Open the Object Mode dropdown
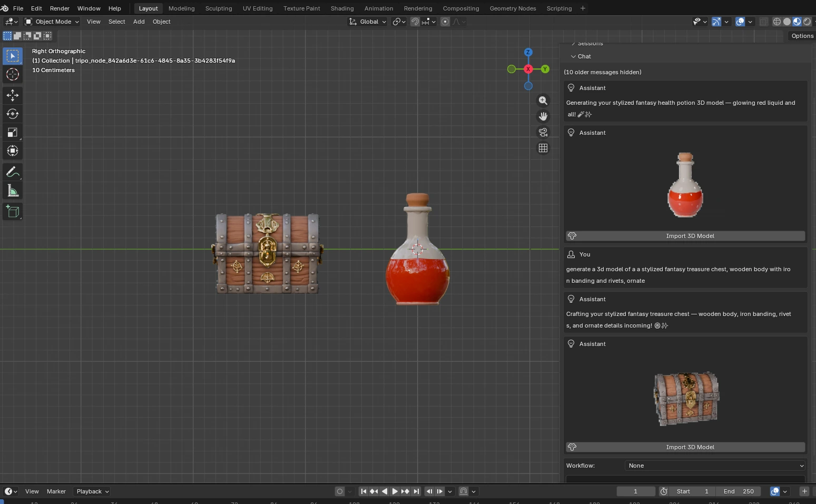816x504 pixels. click(x=52, y=22)
